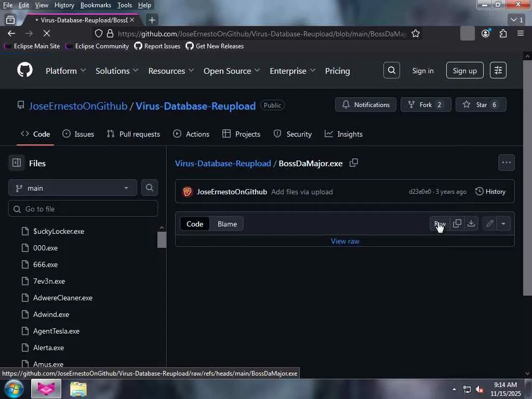Viewport: 532px width, 399px height.
Task: Open the appearance settings sliders icon
Action: coord(498,70)
